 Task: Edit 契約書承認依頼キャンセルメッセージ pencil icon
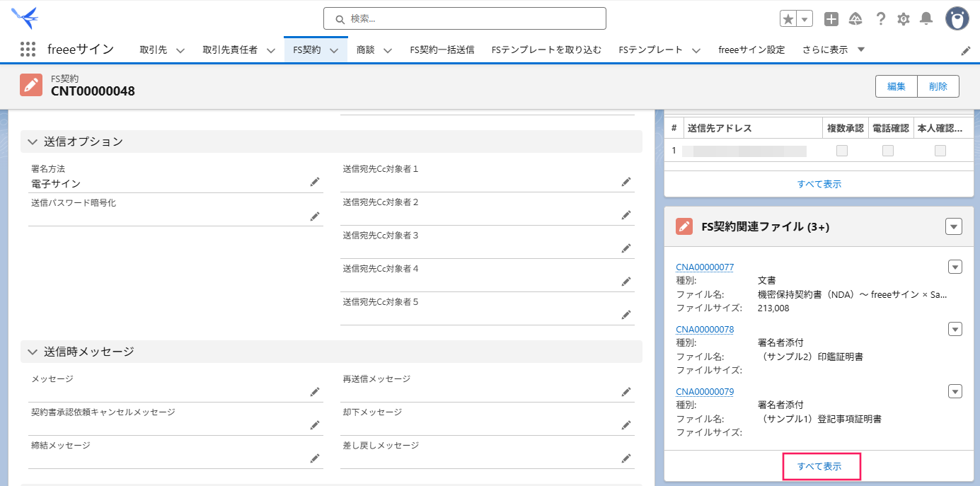click(315, 425)
